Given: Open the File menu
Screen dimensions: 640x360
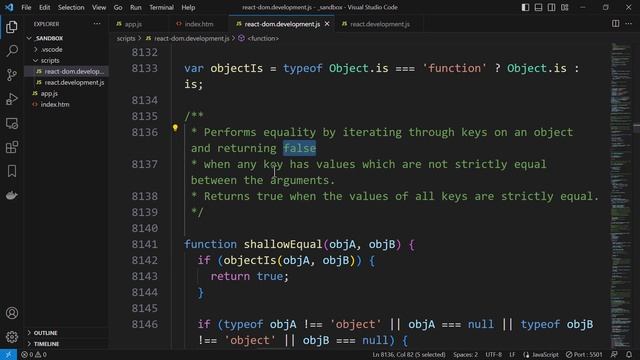Looking at the screenshot, I should coord(26,7).
